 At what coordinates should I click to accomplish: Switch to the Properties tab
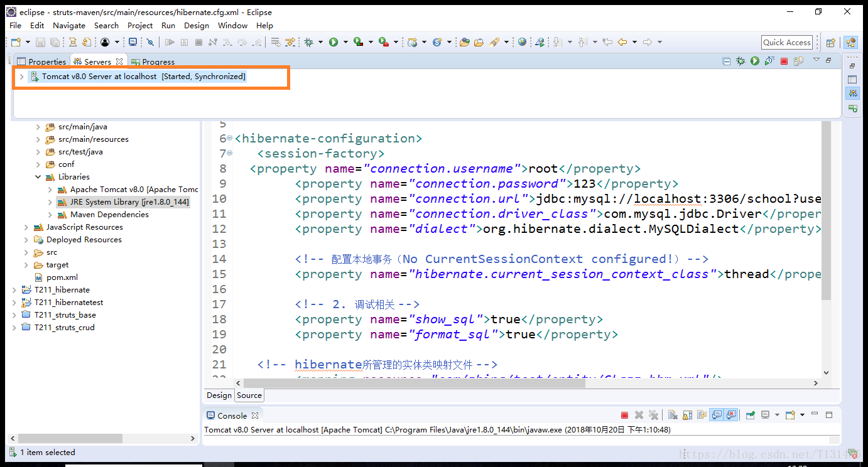click(41, 62)
